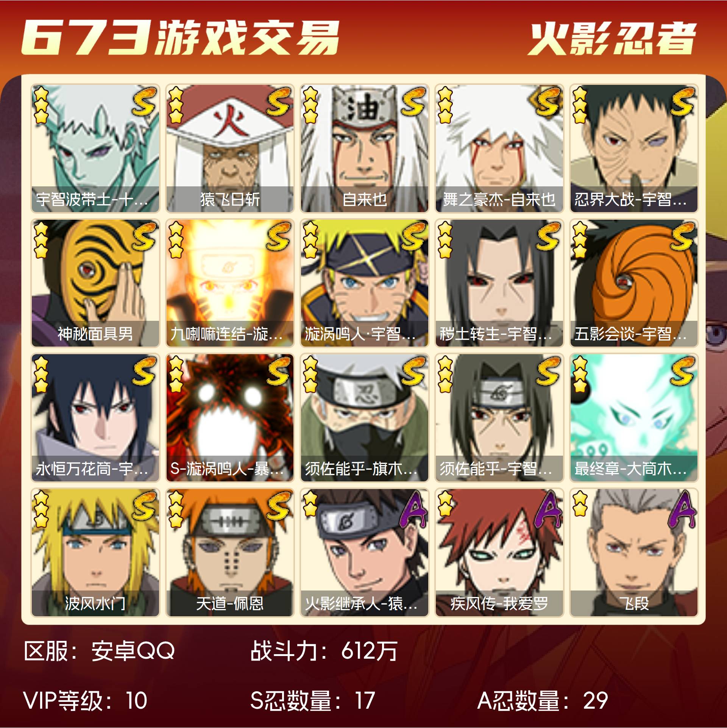727x728 pixels.
Task: Select the 自来也 ninja card
Action: tap(365, 148)
